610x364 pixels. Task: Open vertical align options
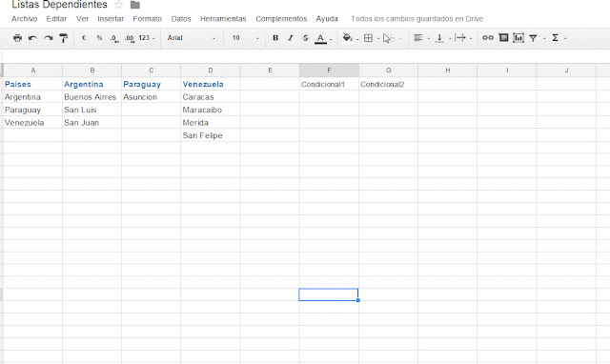(439, 38)
